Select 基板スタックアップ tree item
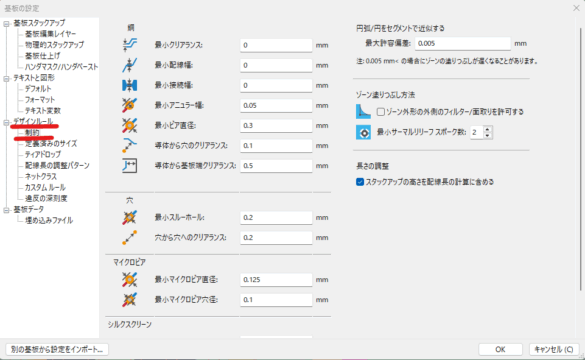585x360 pixels. (39, 23)
